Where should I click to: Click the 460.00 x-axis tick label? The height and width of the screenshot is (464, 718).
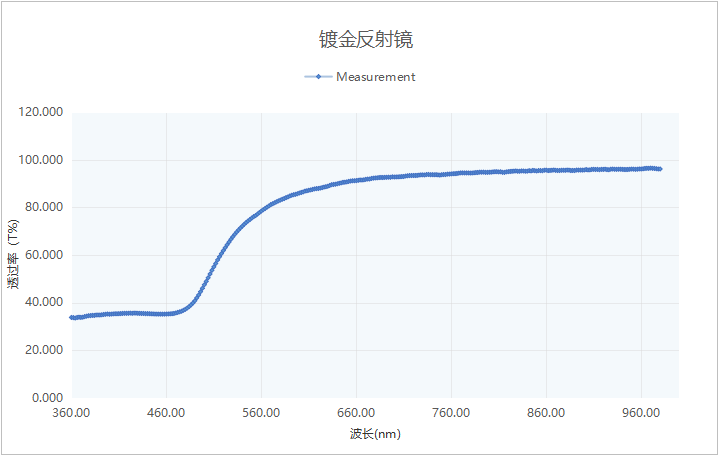166,412
